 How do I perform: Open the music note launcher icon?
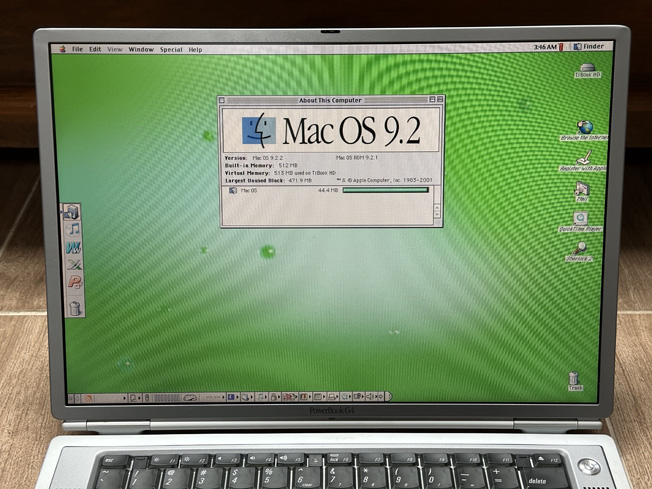click(x=74, y=229)
